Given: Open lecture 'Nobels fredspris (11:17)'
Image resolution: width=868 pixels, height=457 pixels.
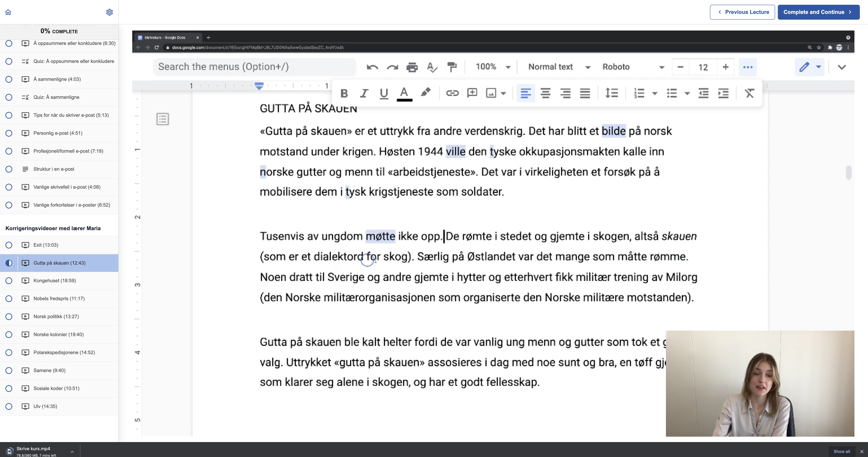Looking at the screenshot, I should click(x=59, y=299).
